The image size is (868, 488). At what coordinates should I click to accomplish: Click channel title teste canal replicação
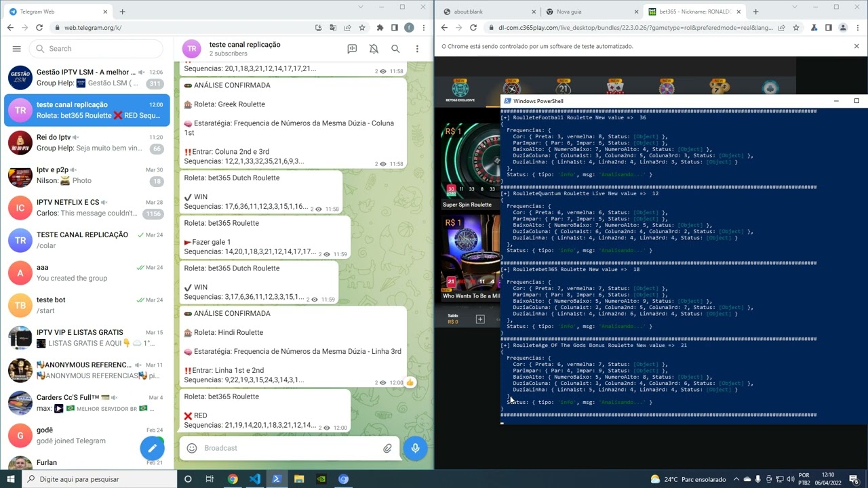[x=245, y=45]
